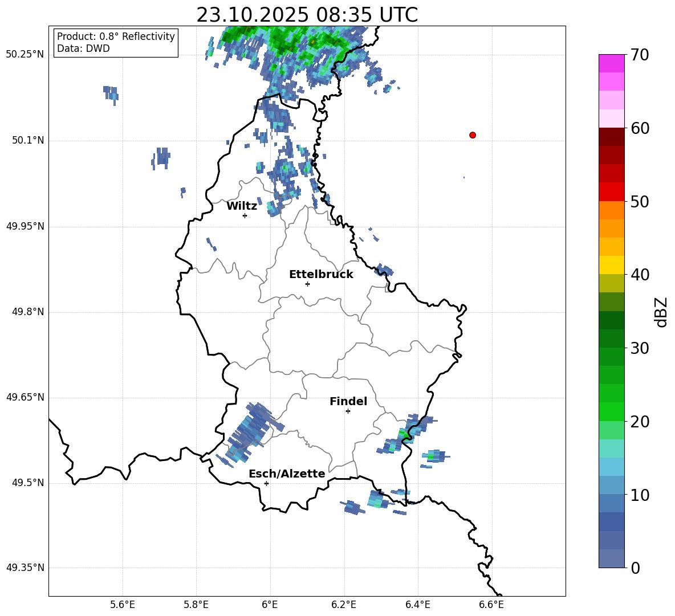The height and width of the screenshot is (616, 675).
Task: Click the 20 tick on the colorbar
Action: pos(640,422)
